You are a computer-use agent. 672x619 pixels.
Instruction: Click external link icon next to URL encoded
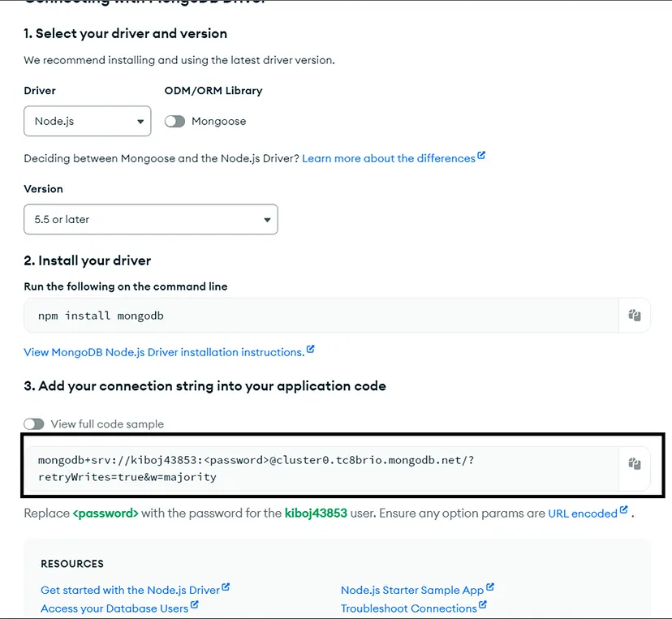623,509
